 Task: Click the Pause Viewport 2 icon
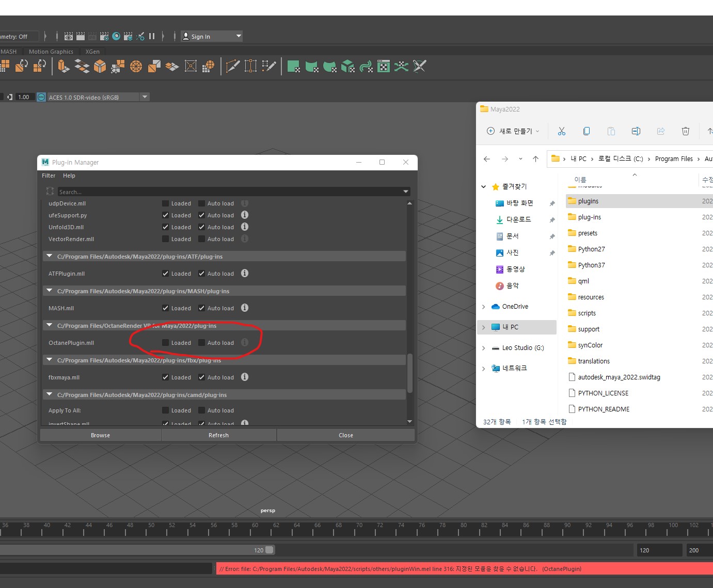pos(152,36)
